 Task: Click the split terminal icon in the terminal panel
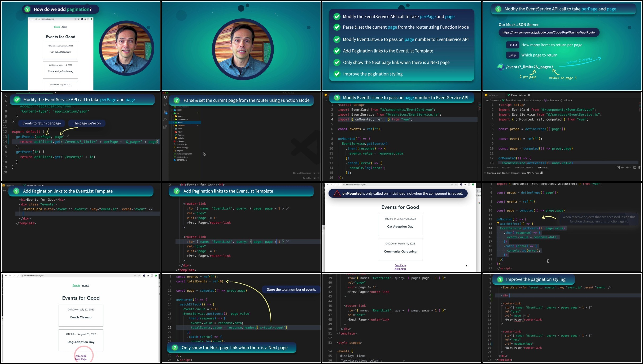point(635,168)
